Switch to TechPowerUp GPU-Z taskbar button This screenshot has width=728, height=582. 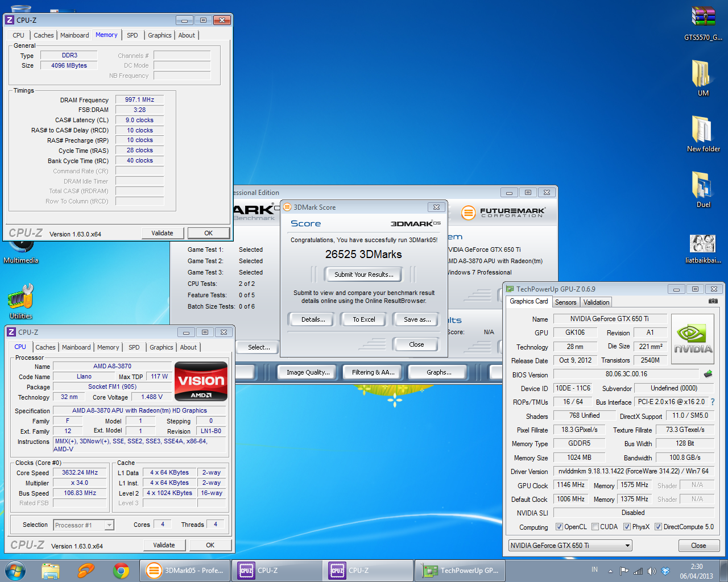[460, 571]
